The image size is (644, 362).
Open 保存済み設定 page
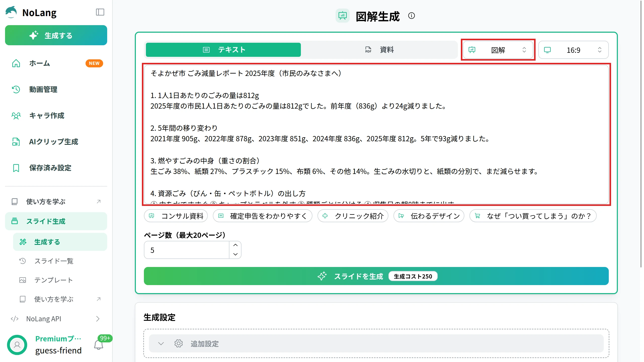click(56, 168)
